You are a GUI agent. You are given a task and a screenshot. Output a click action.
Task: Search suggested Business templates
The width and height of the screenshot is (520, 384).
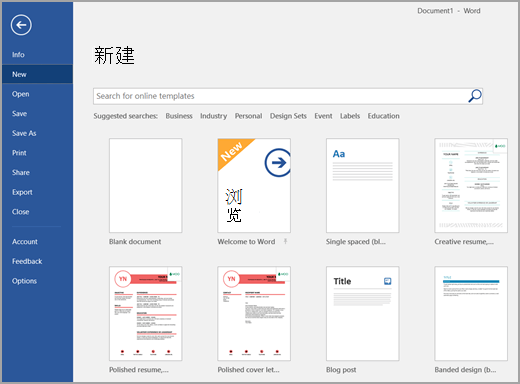(179, 116)
